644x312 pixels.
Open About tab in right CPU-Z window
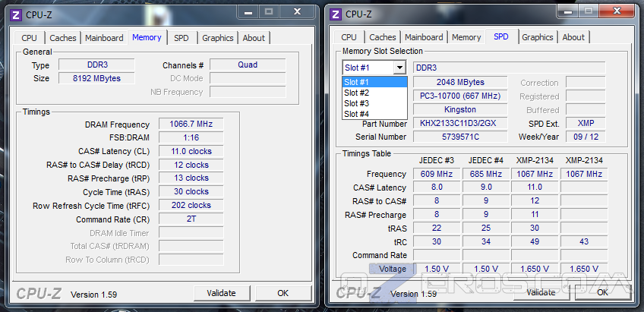(573, 37)
